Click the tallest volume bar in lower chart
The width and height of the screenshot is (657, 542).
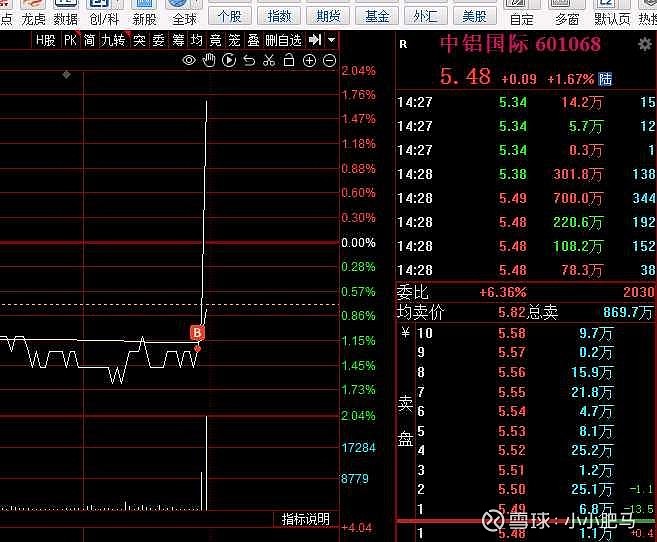click(207, 463)
